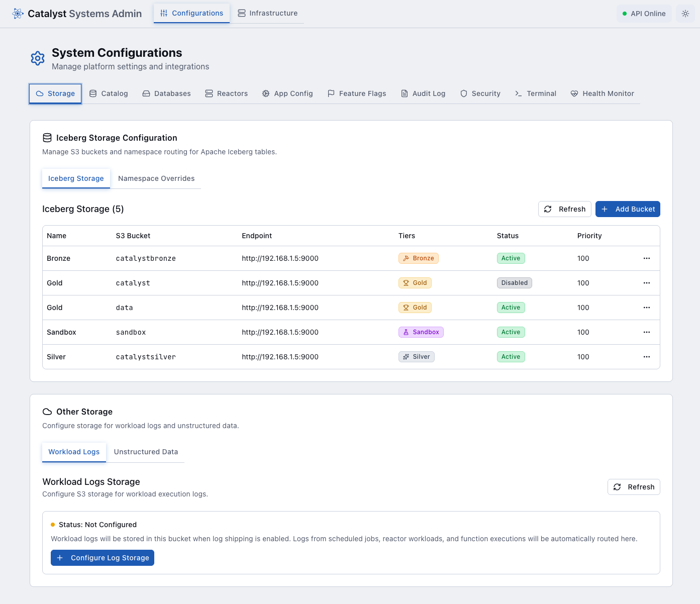Open the Infrastructure top navigation tab
700x604 pixels.
pos(267,13)
